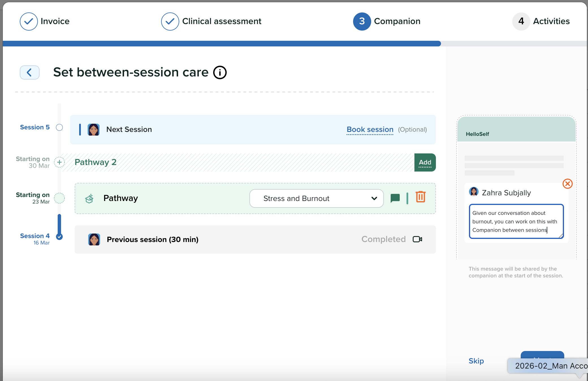Select the dashed circle for 23 Mar pathway
The height and width of the screenshot is (381, 588).
pos(59,198)
